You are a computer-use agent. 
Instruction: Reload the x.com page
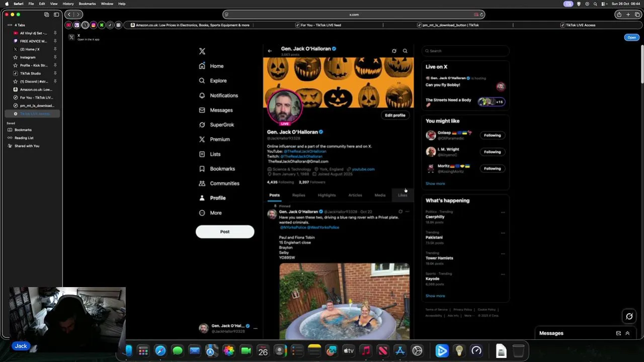[x=481, y=15]
